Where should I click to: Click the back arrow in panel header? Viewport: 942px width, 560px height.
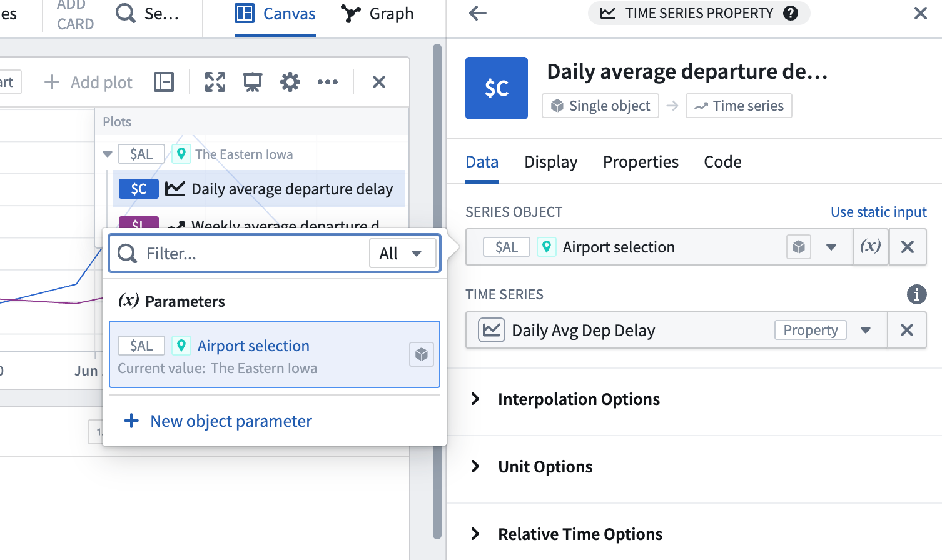(x=478, y=13)
